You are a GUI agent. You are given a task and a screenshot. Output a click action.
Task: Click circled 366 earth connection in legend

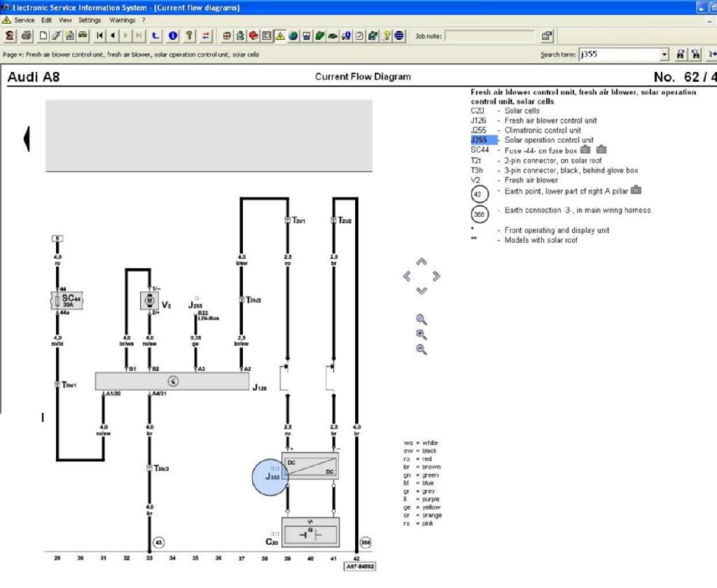click(x=479, y=214)
